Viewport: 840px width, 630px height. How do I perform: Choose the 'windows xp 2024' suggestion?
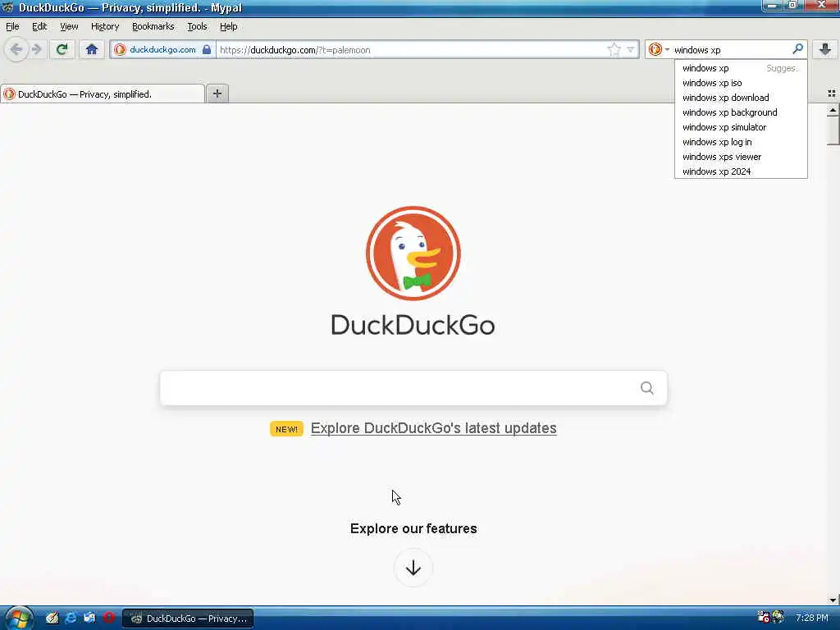click(741, 171)
